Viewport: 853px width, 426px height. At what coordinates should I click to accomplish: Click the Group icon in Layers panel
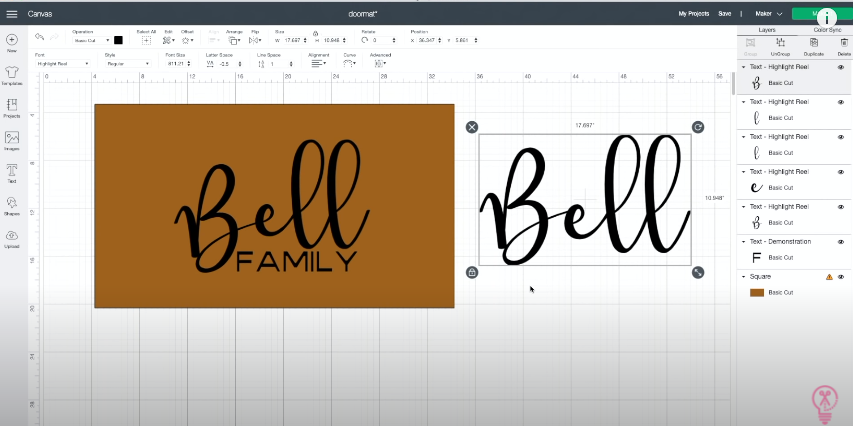pyautogui.click(x=750, y=42)
